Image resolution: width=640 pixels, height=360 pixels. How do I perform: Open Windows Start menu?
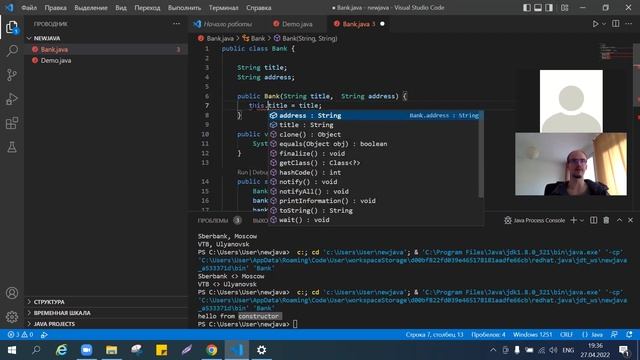tap(12, 350)
